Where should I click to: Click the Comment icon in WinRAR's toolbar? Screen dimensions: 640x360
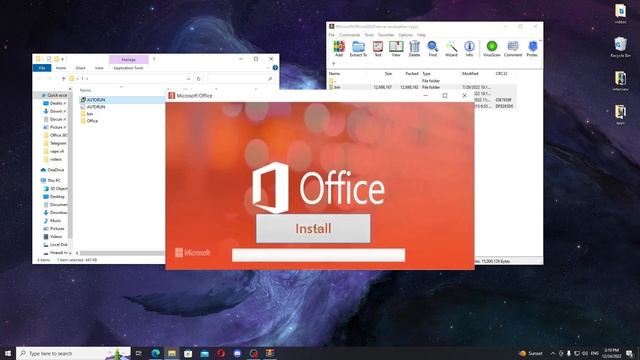pos(513,49)
